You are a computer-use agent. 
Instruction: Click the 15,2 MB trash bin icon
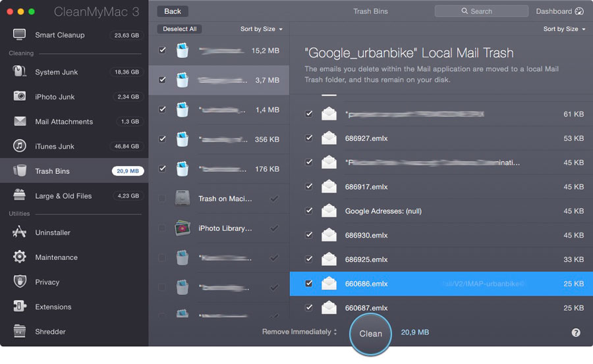pyautogui.click(x=183, y=50)
